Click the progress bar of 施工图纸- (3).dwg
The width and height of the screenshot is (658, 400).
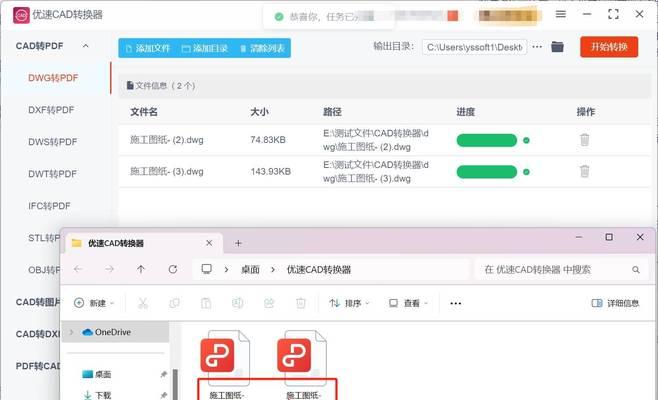(x=487, y=172)
